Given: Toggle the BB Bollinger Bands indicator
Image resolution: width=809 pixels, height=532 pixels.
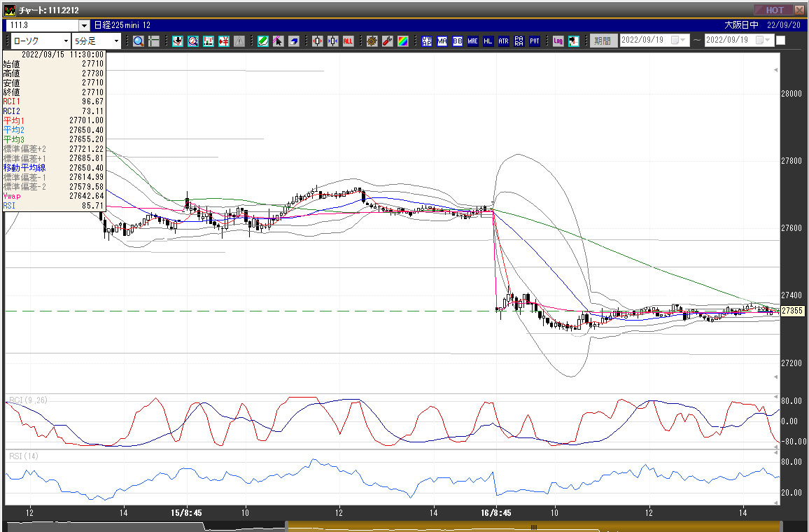Looking at the screenshot, I should pyautogui.click(x=458, y=41).
